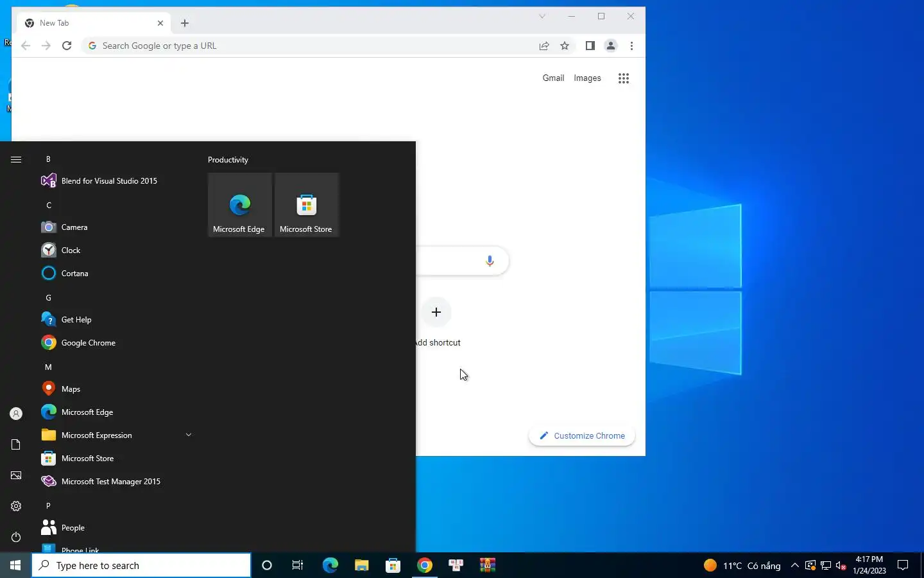
Task: Click the Microsoft Edge productivity tile
Action: tap(240, 205)
